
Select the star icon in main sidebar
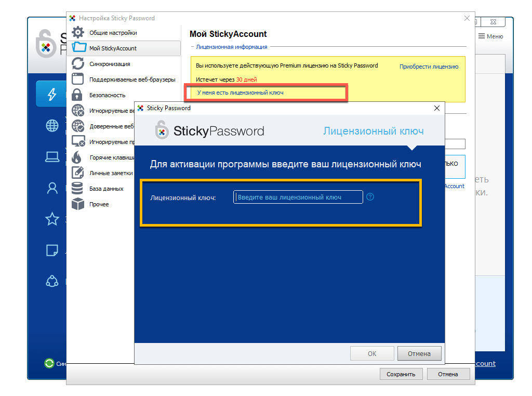coord(52,219)
